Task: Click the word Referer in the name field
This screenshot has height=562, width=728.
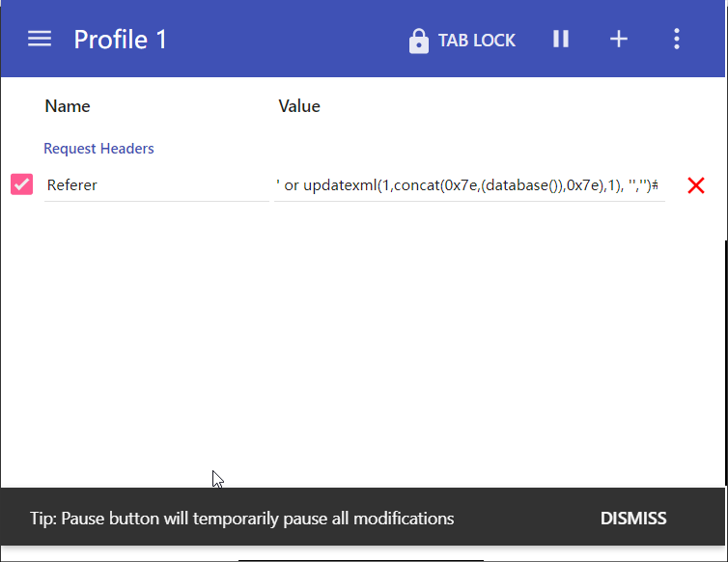Action: pos(72,185)
